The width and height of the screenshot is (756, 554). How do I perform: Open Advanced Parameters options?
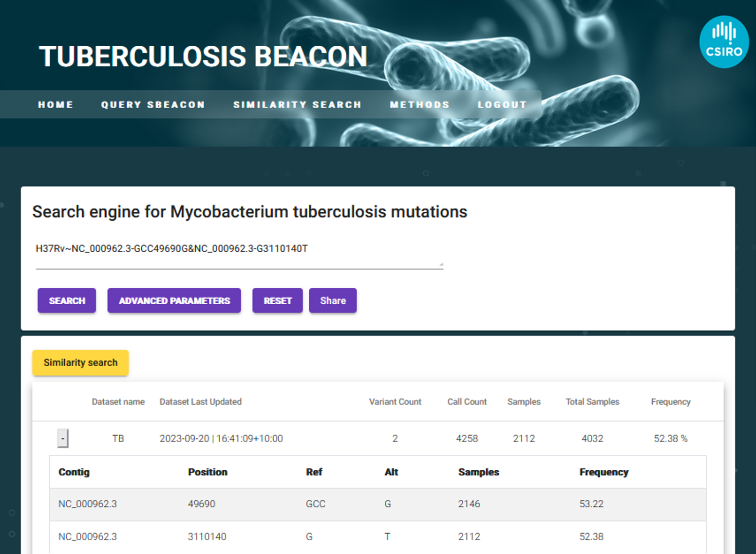click(x=174, y=300)
